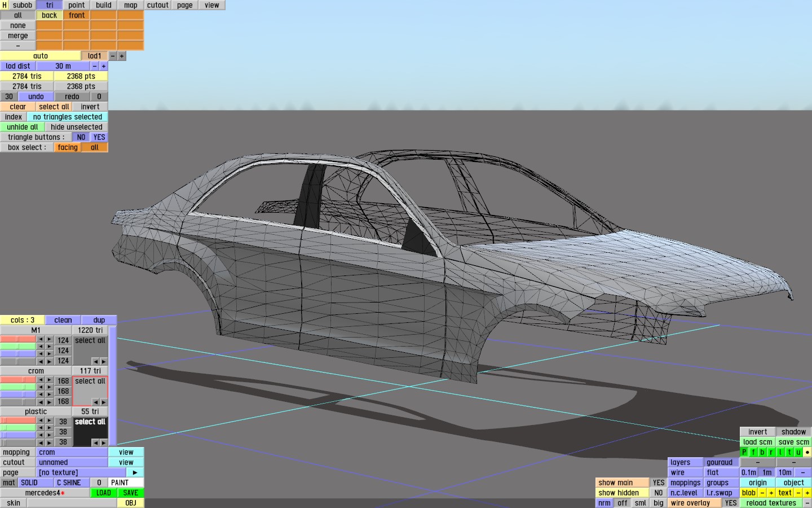812x508 pixels.
Task: Open the cutout selector showing unnamed
Action: (72, 462)
